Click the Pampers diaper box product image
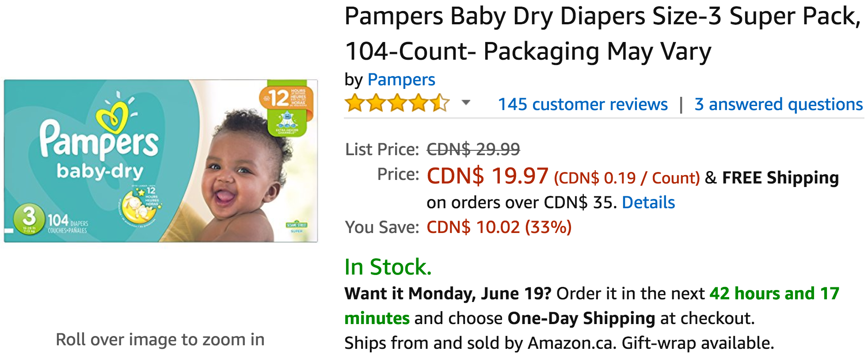Screen dimensions: 868x359 tap(161, 161)
